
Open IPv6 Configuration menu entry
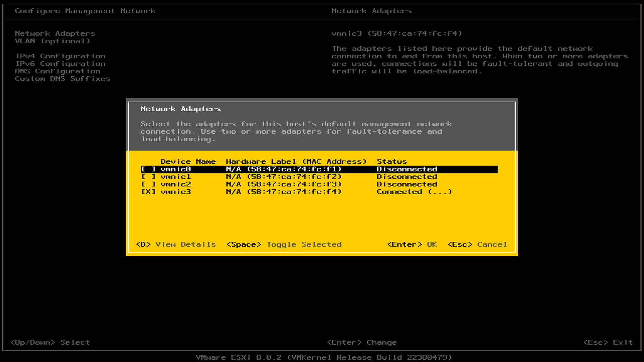(60, 64)
